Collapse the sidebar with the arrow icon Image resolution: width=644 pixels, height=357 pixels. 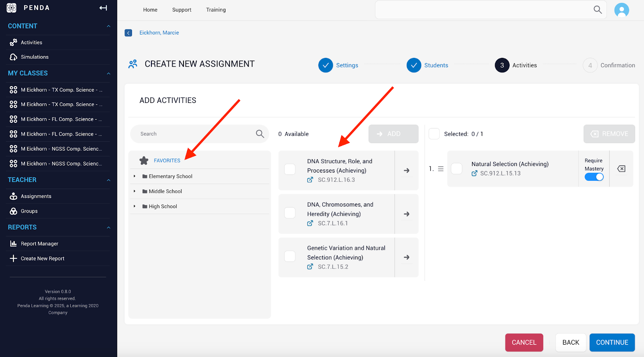103,8
